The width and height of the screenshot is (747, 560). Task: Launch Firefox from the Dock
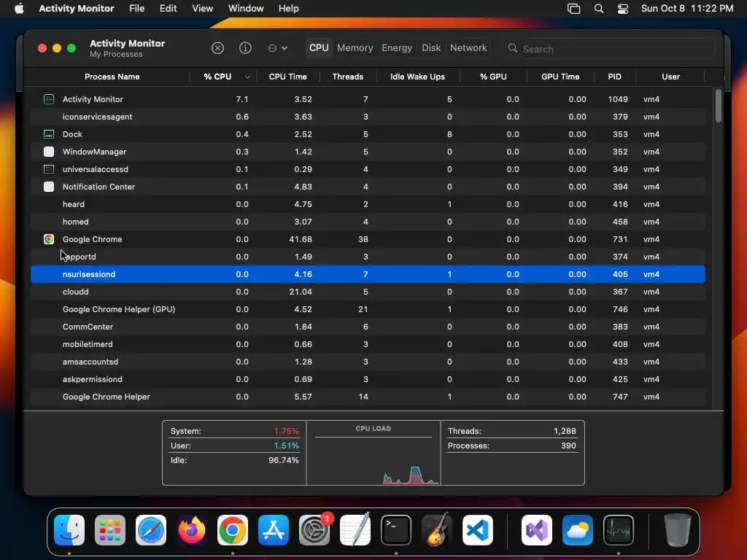point(192,530)
